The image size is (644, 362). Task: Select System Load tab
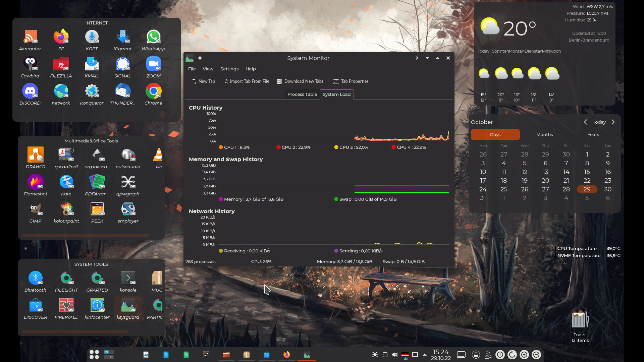coord(336,95)
